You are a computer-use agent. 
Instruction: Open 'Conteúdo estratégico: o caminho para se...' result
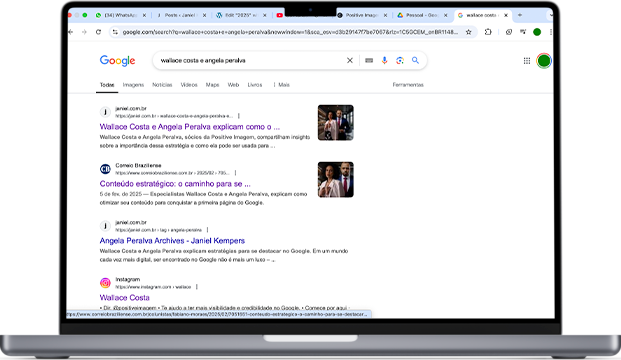[x=175, y=184]
